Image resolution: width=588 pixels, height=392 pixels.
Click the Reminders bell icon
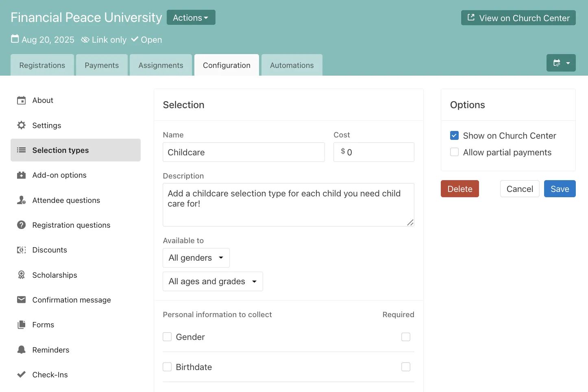[21, 350]
